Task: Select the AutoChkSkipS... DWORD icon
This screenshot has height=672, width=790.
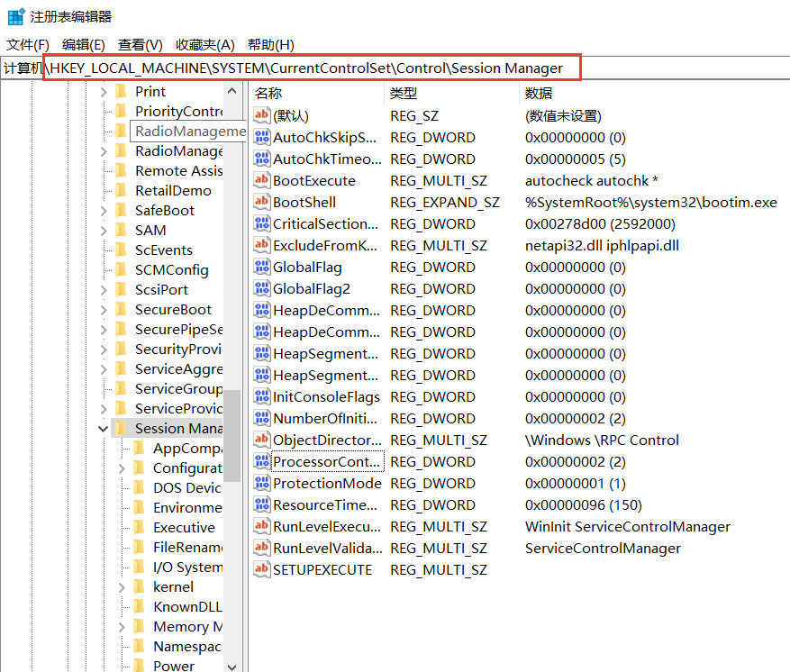Action: tap(261, 137)
